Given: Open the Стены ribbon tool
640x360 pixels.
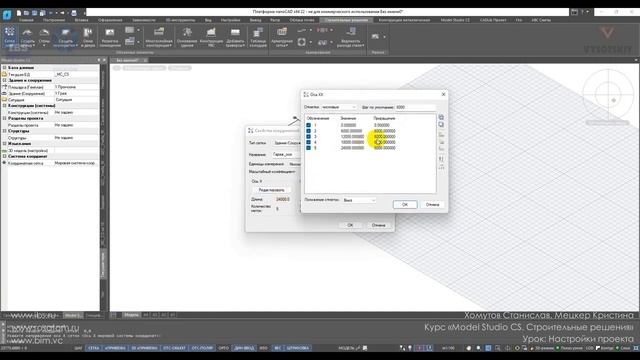Looking at the screenshot, I should click(44, 37).
